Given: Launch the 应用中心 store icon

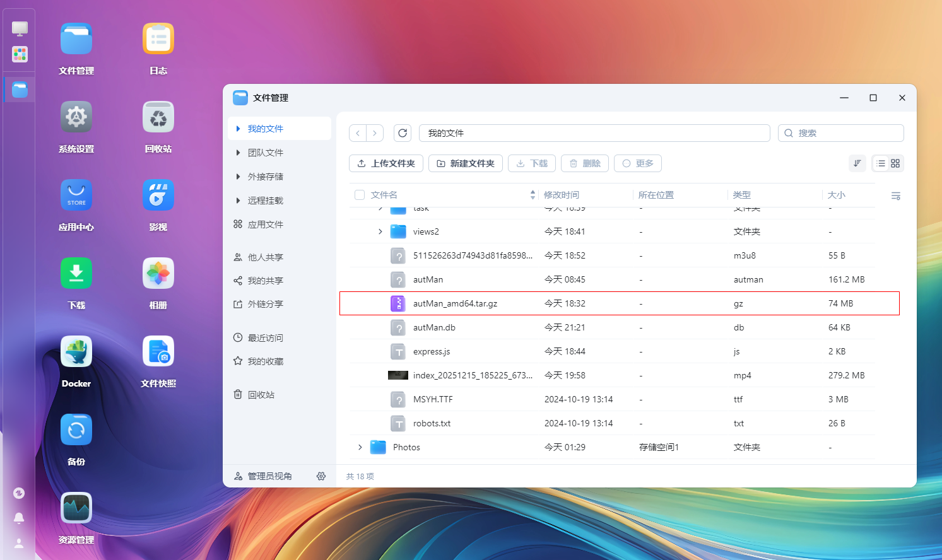Looking at the screenshot, I should 76,195.
